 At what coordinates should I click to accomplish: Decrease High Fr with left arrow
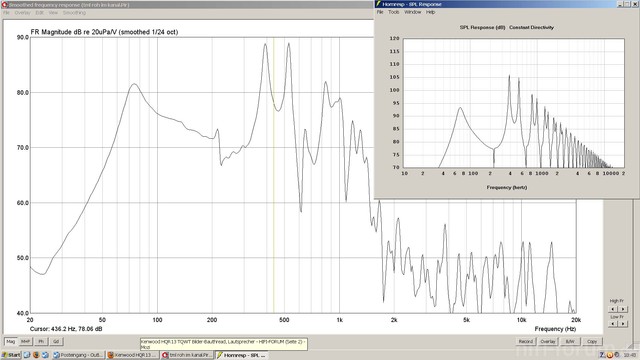(613, 309)
